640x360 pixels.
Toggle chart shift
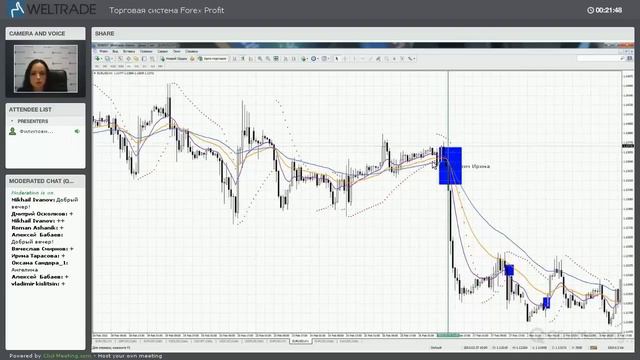pyautogui.click(x=293, y=59)
